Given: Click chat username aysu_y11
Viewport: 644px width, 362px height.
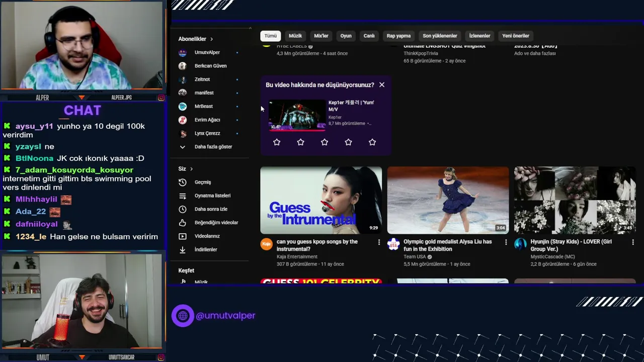Looking at the screenshot, I should [x=34, y=126].
